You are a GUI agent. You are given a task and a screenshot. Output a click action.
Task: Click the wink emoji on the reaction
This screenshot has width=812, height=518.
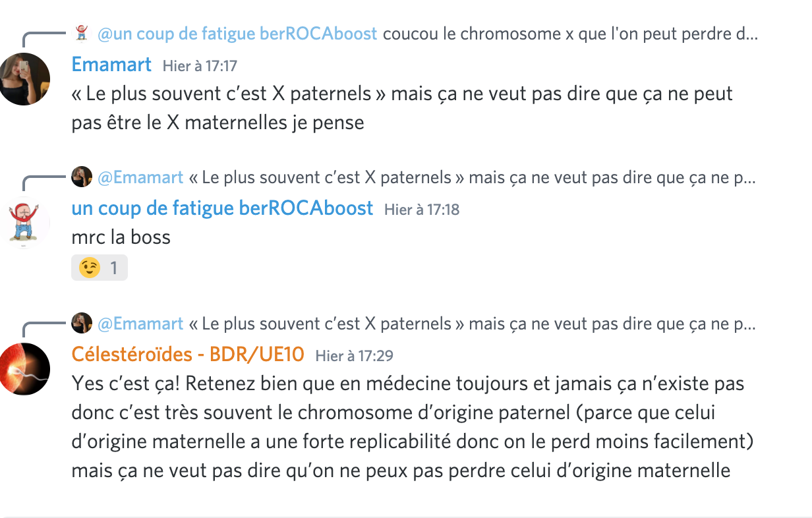(x=90, y=268)
